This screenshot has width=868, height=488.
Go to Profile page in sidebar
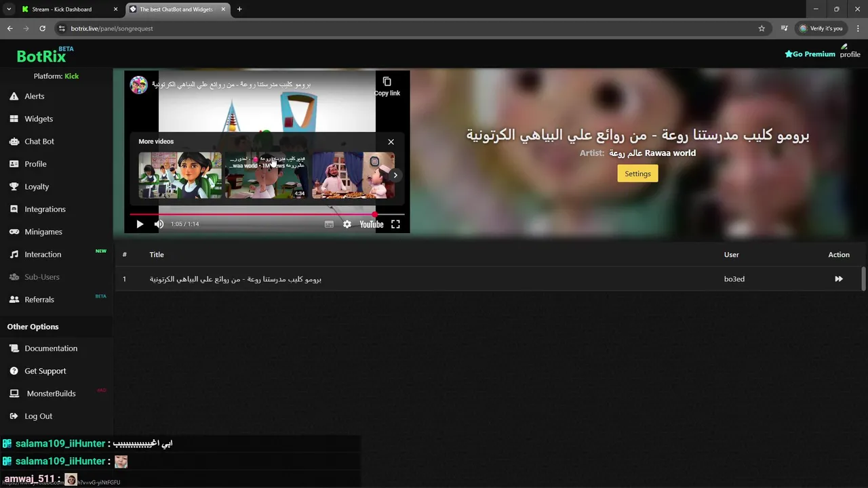click(x=35, y=164)
